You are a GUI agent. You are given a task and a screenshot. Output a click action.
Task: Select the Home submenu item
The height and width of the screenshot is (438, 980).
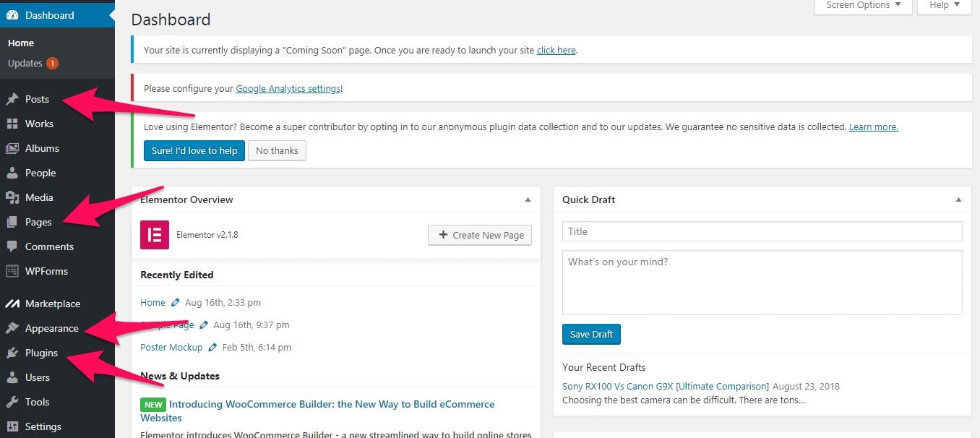(21, 43)
